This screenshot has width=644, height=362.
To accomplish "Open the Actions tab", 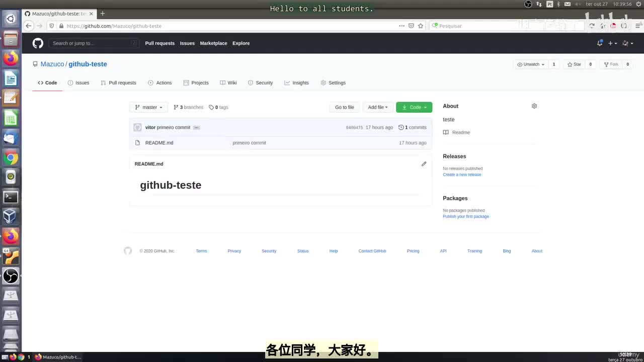I will pyautogui.click(x=159, y=83).
